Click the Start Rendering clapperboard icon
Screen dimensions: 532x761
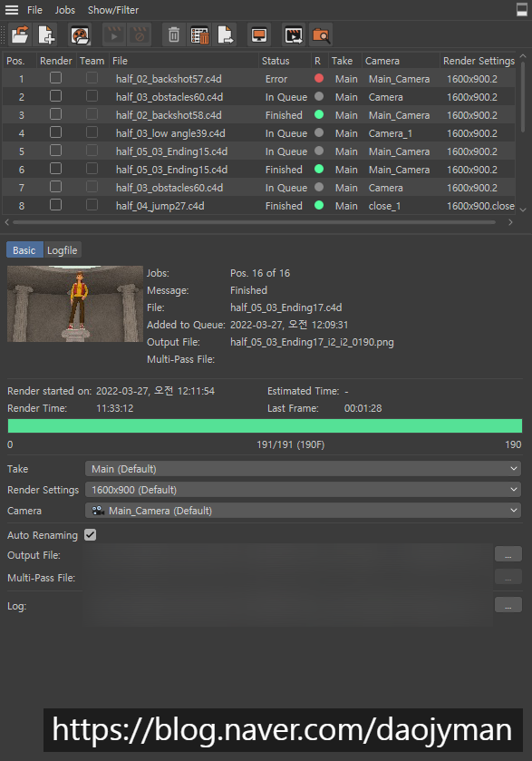click(x=114, y=35)
